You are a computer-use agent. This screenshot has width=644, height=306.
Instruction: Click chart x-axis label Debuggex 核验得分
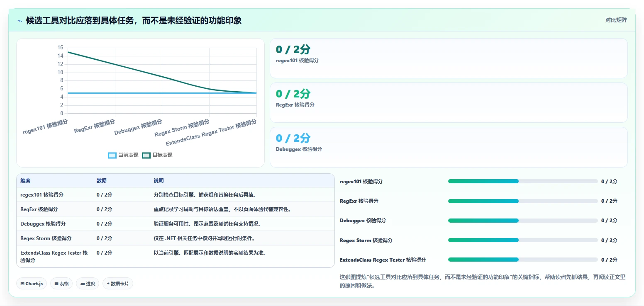point(138,127)
